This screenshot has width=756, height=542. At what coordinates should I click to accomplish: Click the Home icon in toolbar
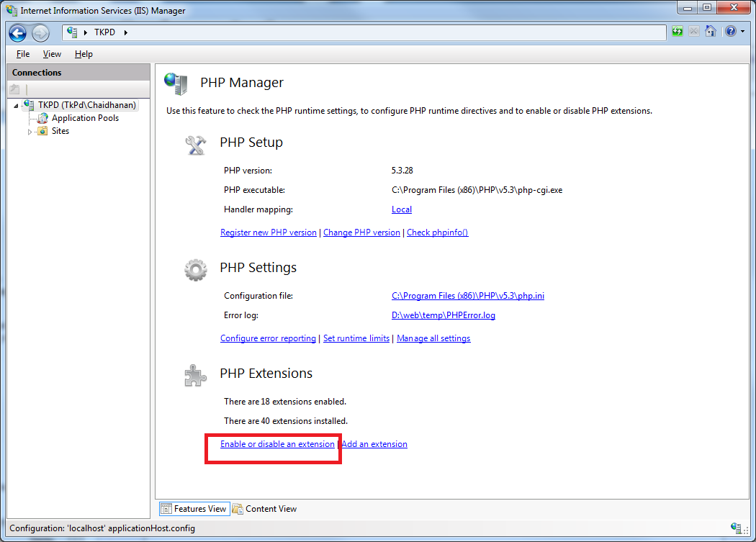710,32
